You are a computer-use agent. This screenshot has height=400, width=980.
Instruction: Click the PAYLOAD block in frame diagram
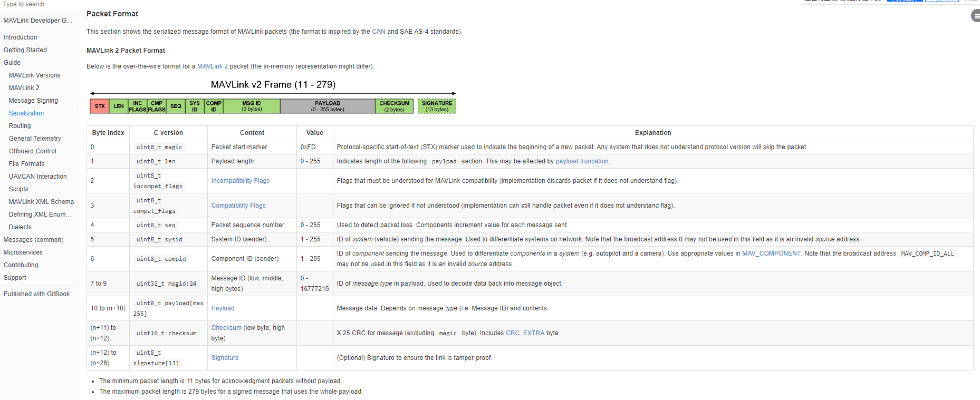pyautogui.click(x=328, y=106)
